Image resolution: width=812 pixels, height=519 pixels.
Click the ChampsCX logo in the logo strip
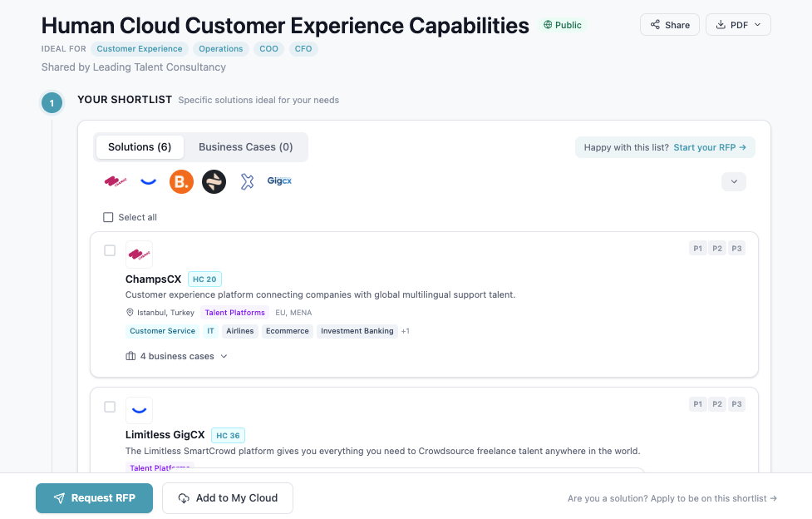tap(116, 181)
